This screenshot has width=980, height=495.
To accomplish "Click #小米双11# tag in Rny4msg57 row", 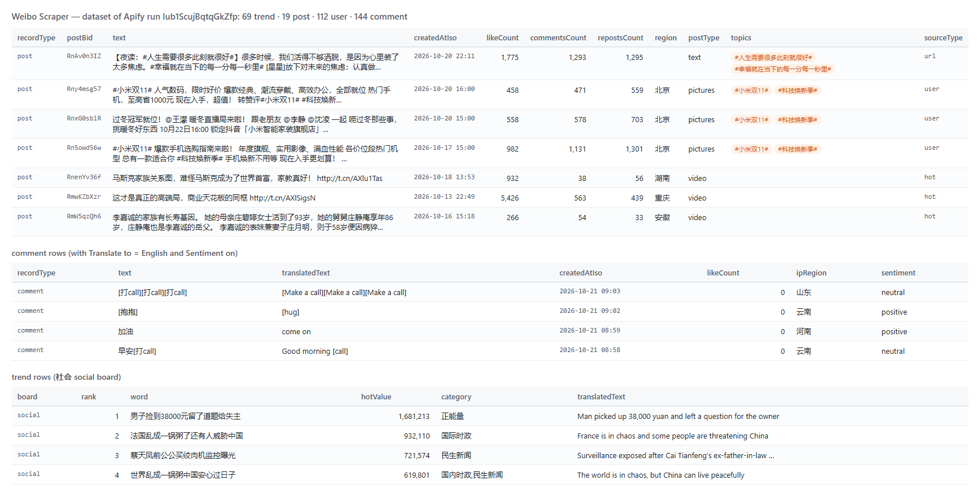I will click(x=751, y=90).
